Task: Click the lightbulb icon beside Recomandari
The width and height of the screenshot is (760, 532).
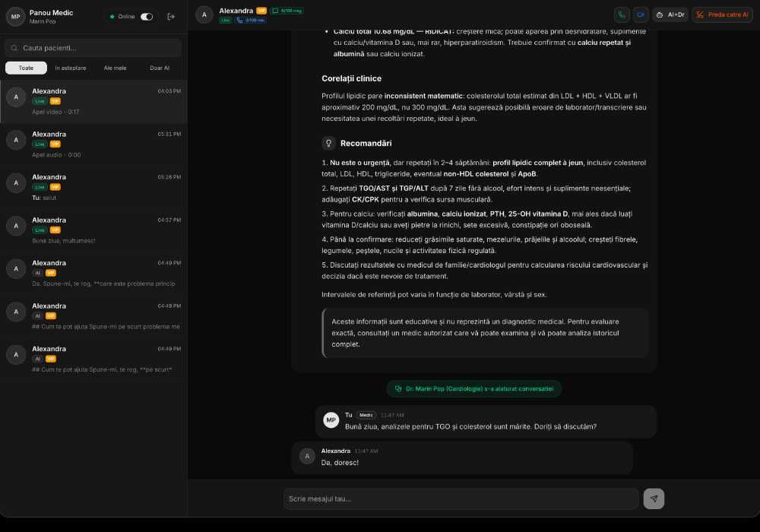Action: click(x=328, y=143)
